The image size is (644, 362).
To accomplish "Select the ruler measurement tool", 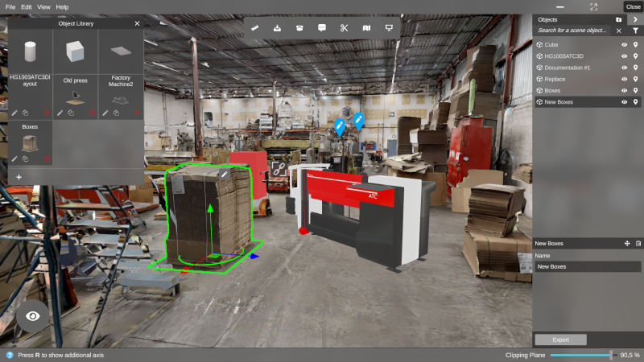I will point(255,28).
